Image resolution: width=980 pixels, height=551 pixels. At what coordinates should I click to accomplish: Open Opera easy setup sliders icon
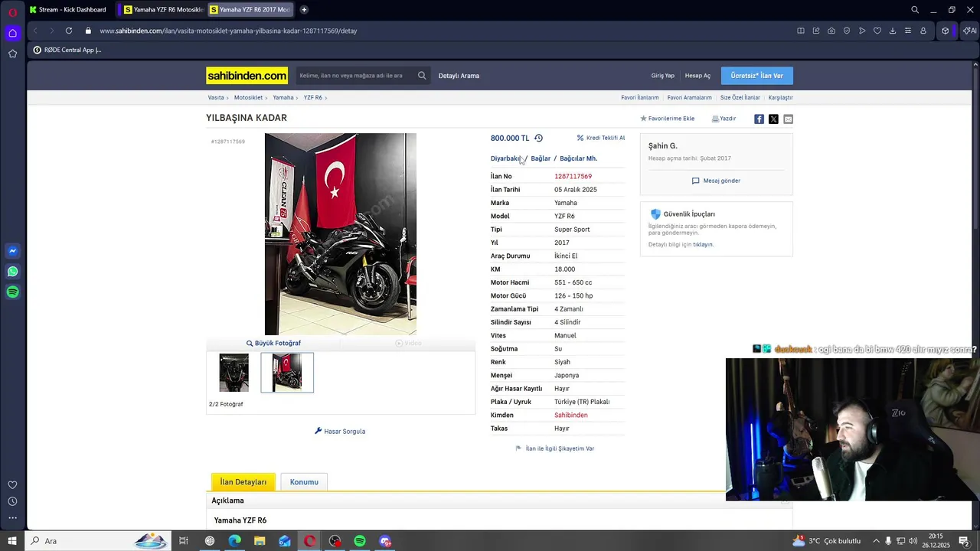908,31
